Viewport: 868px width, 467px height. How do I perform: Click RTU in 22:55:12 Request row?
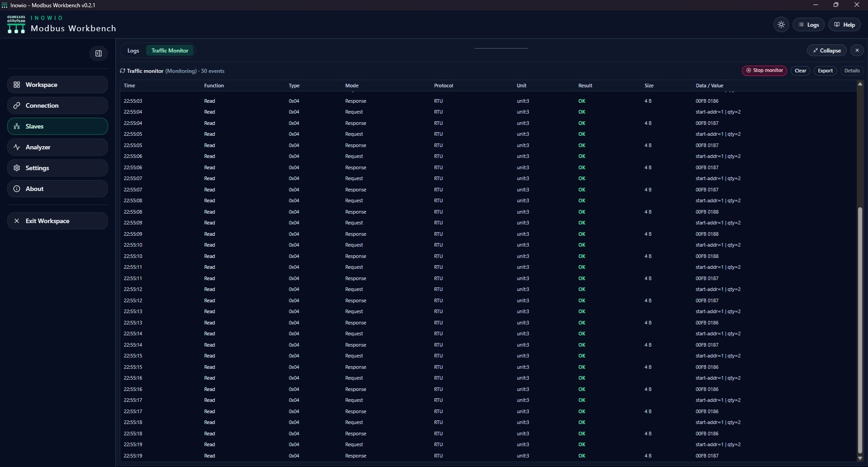pyautogui.click(x=438, y=289)
